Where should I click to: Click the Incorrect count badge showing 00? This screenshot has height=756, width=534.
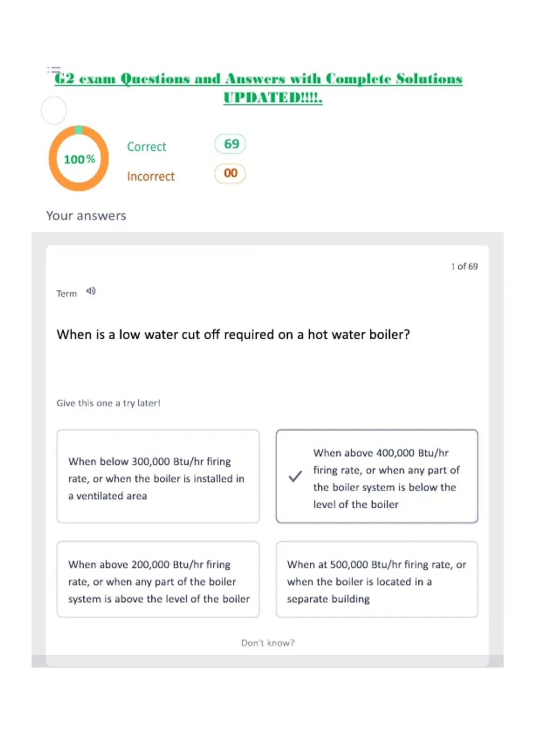tap(231, 173)
